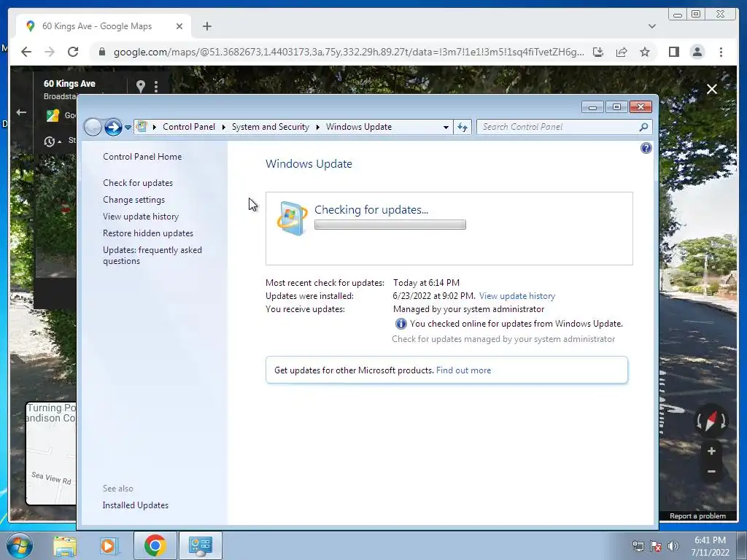Click the address bar refresh button

pos(462,127)
